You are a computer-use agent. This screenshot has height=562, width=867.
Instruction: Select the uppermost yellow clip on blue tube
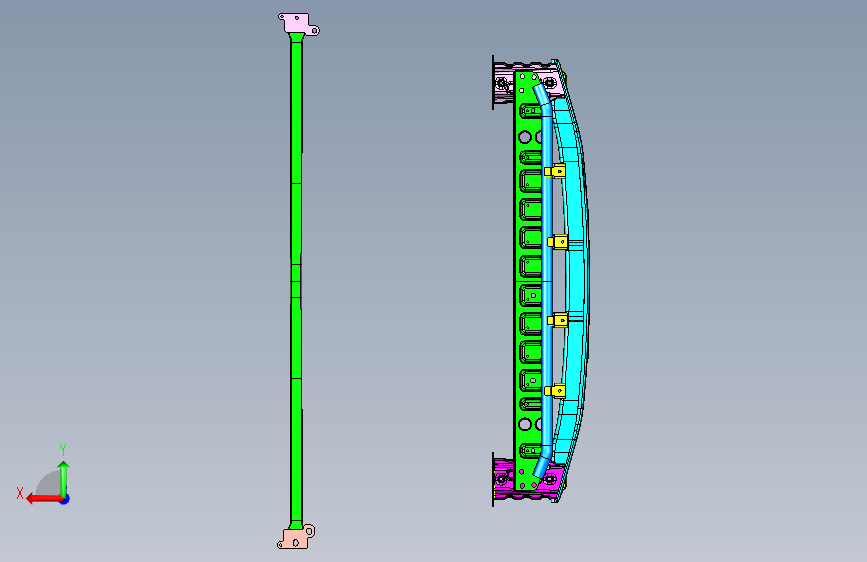point(555,171)
